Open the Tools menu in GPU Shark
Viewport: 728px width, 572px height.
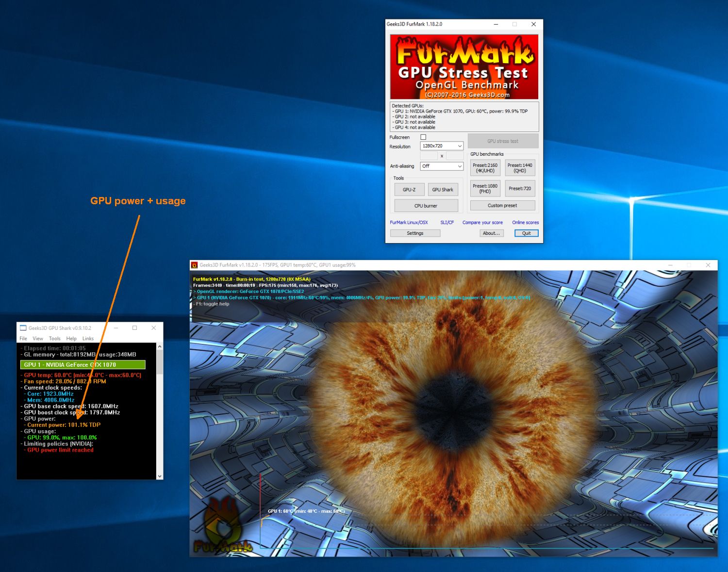(55, 339)
